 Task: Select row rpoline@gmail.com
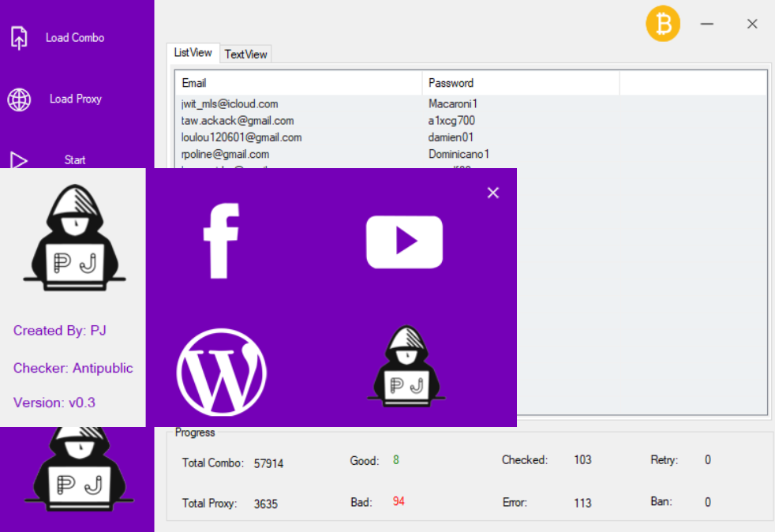(x=470, y=154)
